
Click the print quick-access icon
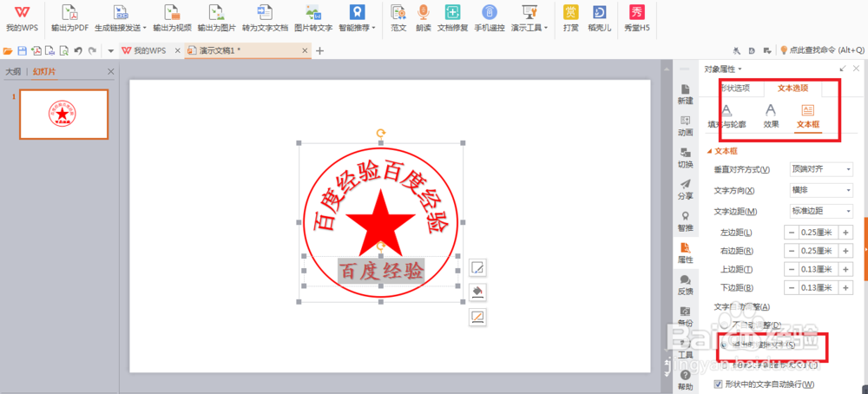click(49, 51)
